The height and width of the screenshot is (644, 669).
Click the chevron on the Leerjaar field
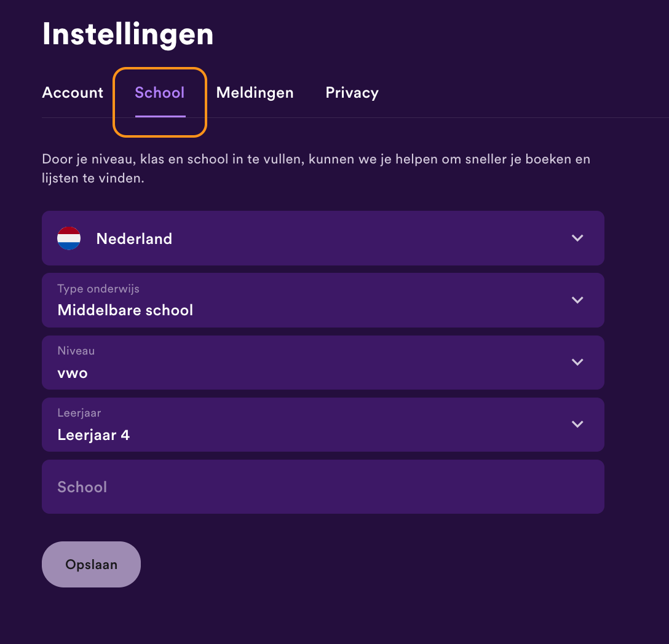pyautogui.click(x=577, y=424)
